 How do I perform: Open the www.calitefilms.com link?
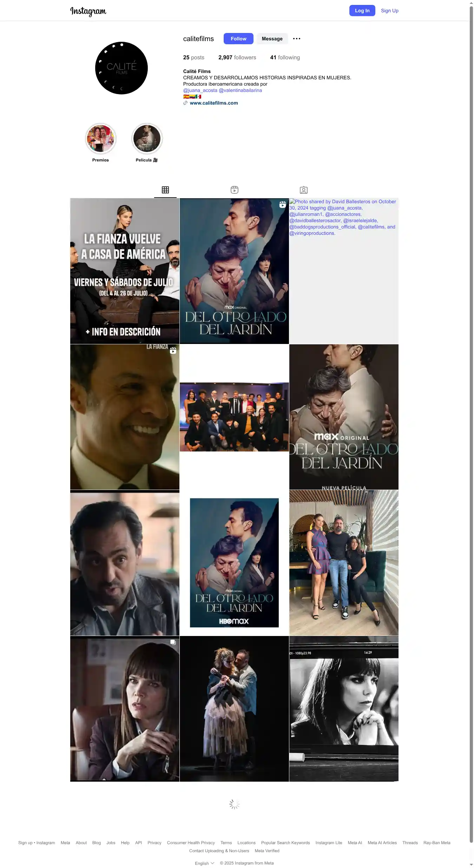[214, 103]
